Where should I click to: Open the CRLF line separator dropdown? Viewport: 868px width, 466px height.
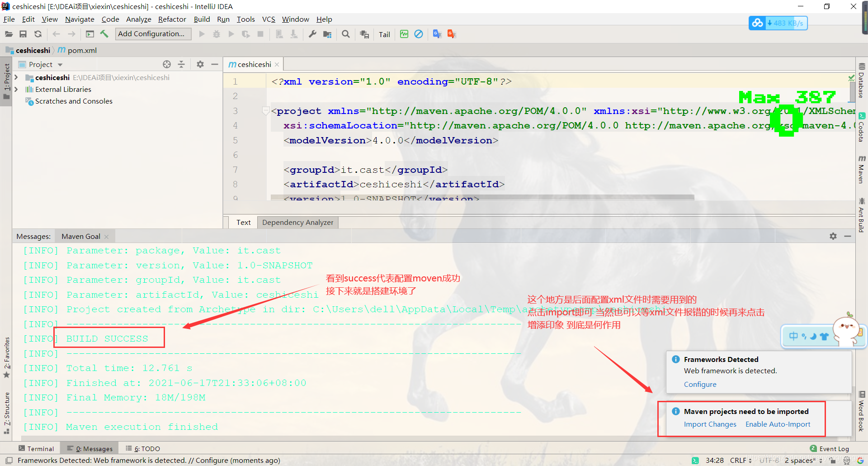(x=741, y=461)
